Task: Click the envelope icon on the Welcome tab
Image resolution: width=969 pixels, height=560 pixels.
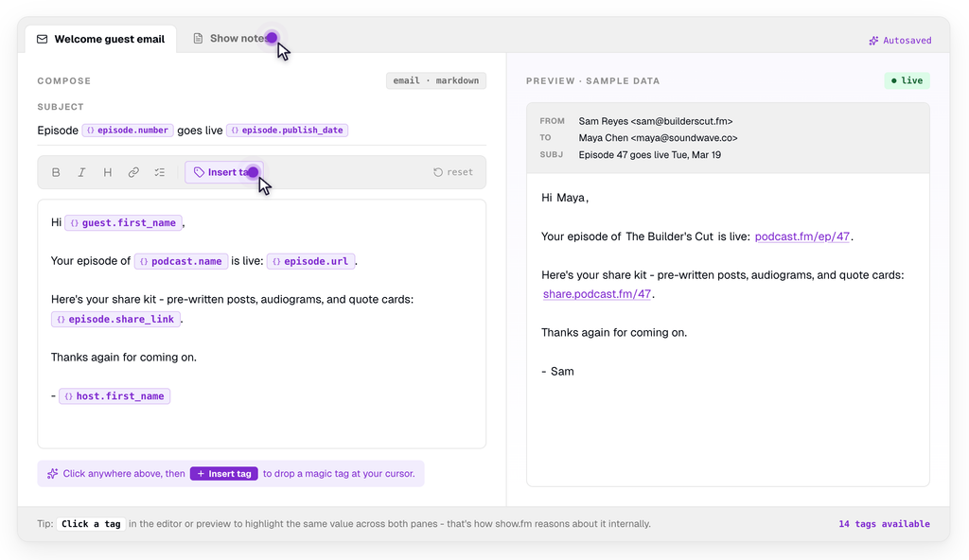Action: pos(42,40)
